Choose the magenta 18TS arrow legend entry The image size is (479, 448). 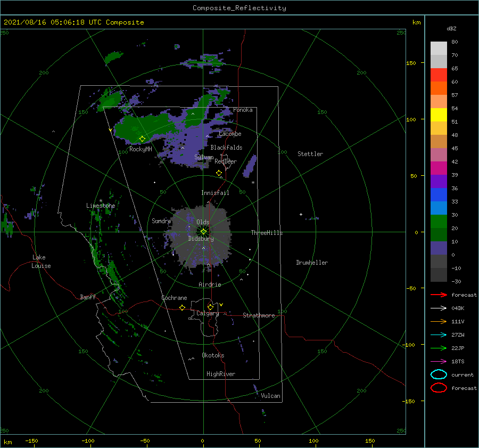439,362
